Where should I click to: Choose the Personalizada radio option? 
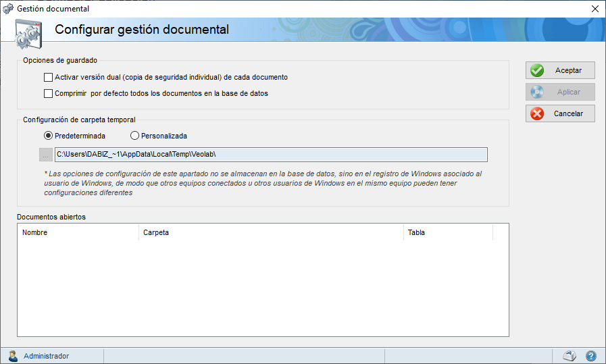click(x=134, y=136)
